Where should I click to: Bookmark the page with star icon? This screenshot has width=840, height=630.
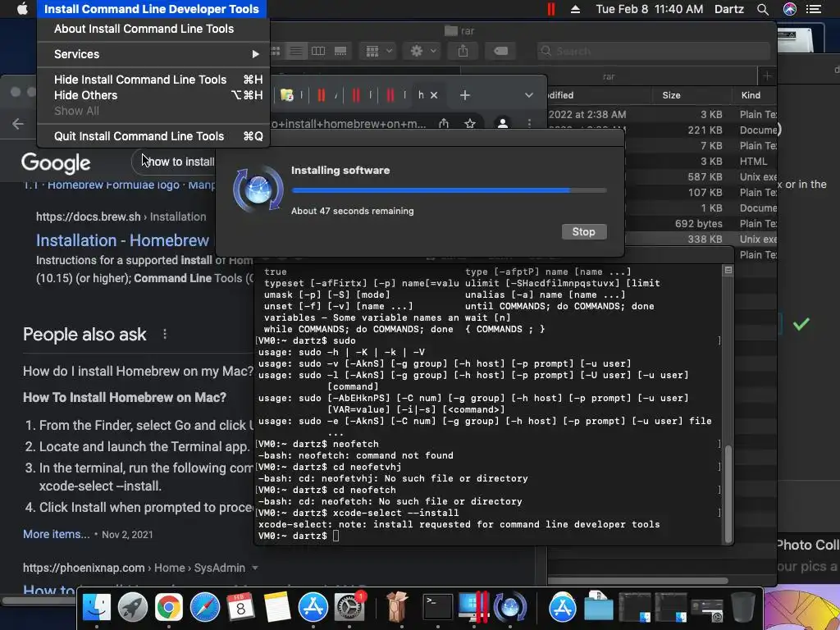(470, 124)
